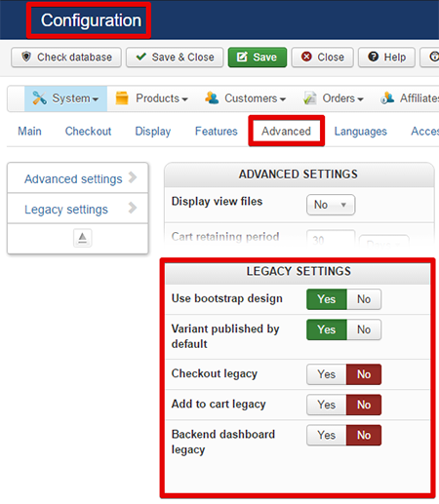Viewport: 439px width, 504px height.
Task: Click the Configuration page title
Action: [x=91, y=20]
